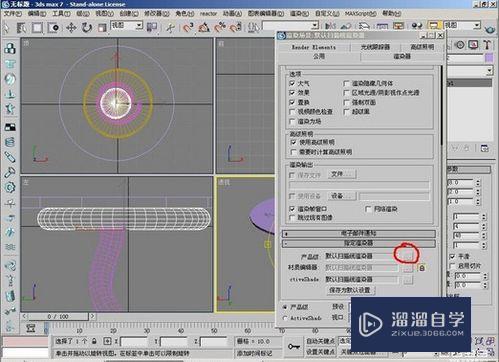The image size is (499, 362).
Task: Open the MAXScript menu
Action: [360, 14]
